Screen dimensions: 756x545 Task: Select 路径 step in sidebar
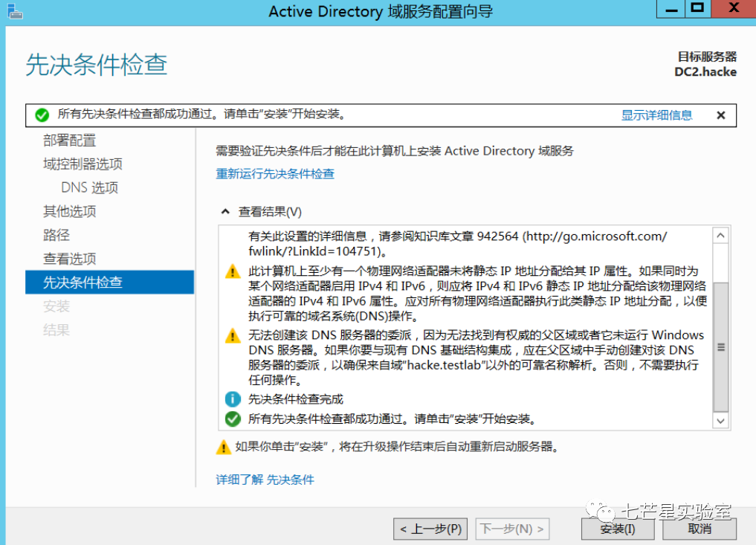point(56,235)
